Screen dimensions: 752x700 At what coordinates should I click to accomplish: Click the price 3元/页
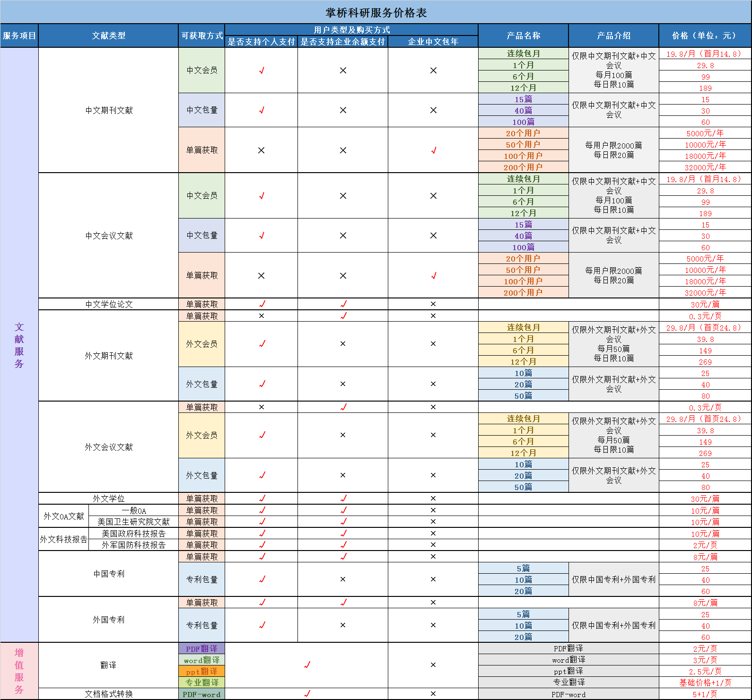point(705,660)
